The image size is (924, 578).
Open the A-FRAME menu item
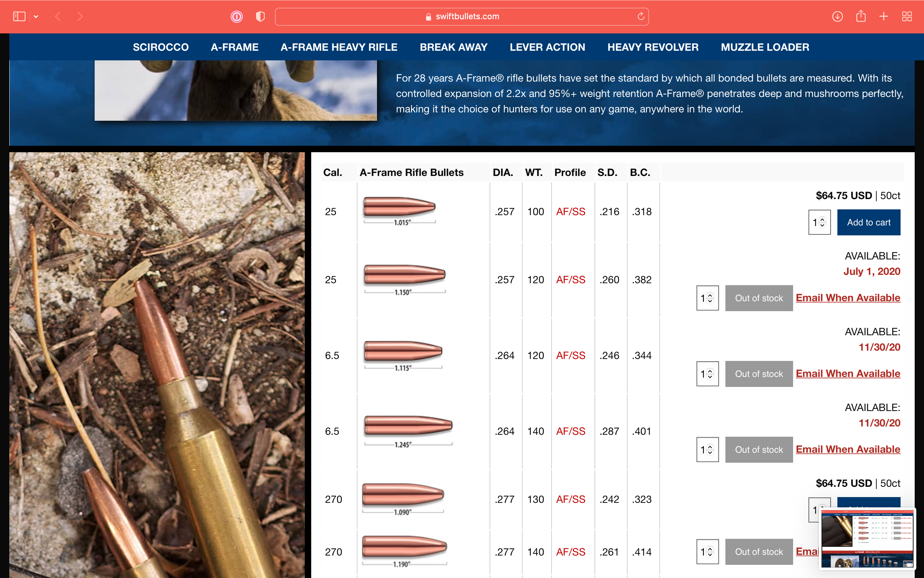click(x=235, y=47)
